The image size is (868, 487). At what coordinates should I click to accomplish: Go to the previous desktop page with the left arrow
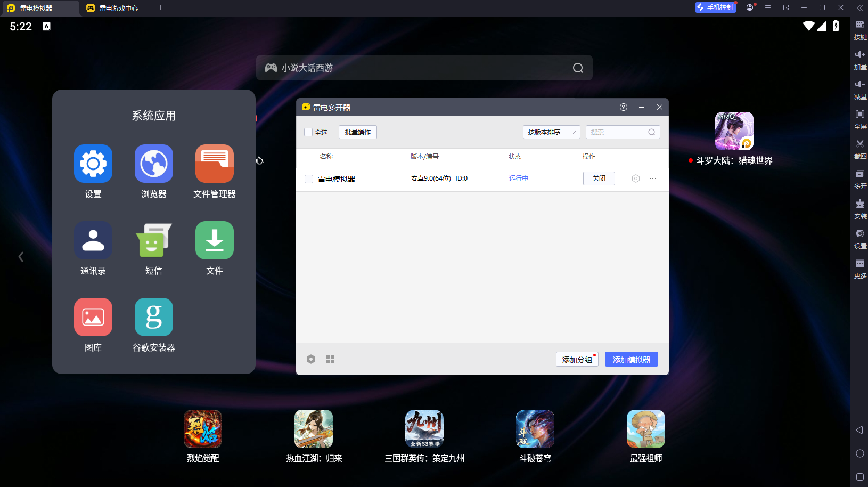coord(21,257)
